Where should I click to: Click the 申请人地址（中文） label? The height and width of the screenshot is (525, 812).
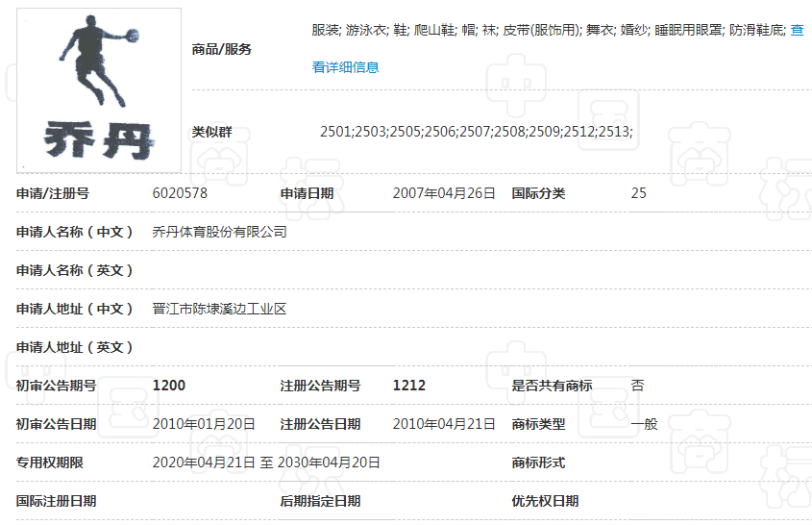click(75, 309)
